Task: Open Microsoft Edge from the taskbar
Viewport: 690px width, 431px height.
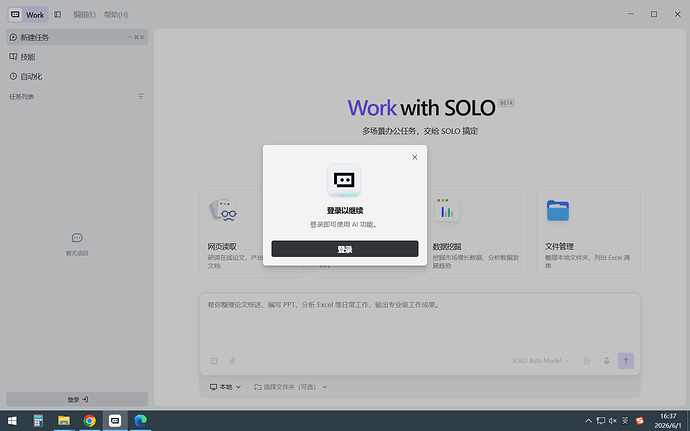Action: click(x=140, y=421)
